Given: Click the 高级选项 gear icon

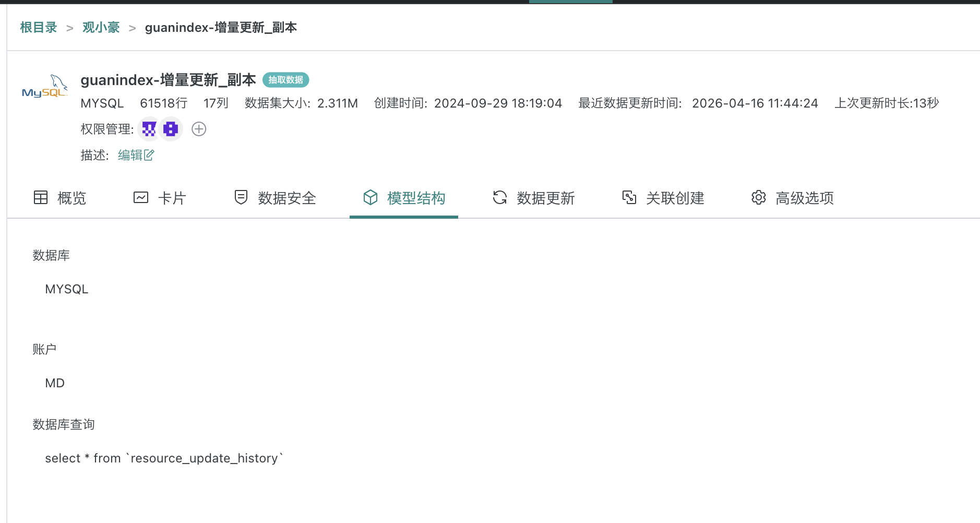Looking at the screenshot, I should [758, 197].
